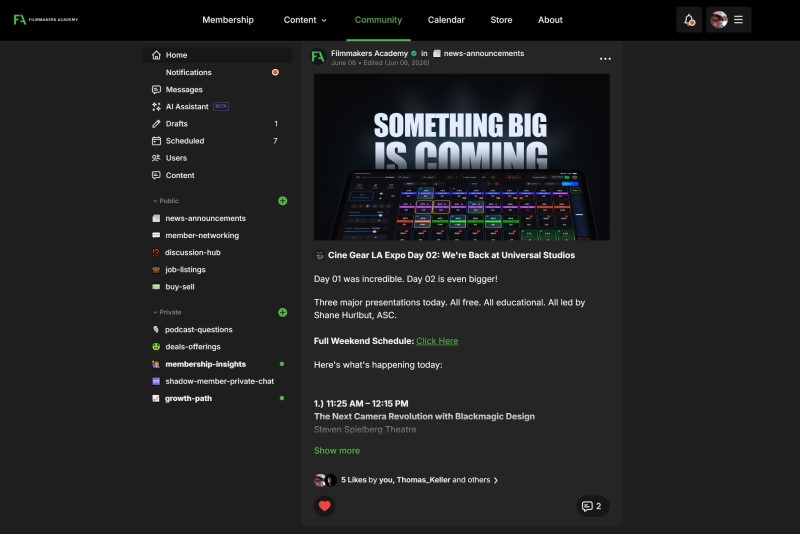The height and width of the screenshot is (534, 800).
Task: Click Show more to expand post
Action: [x=337, y=450]
